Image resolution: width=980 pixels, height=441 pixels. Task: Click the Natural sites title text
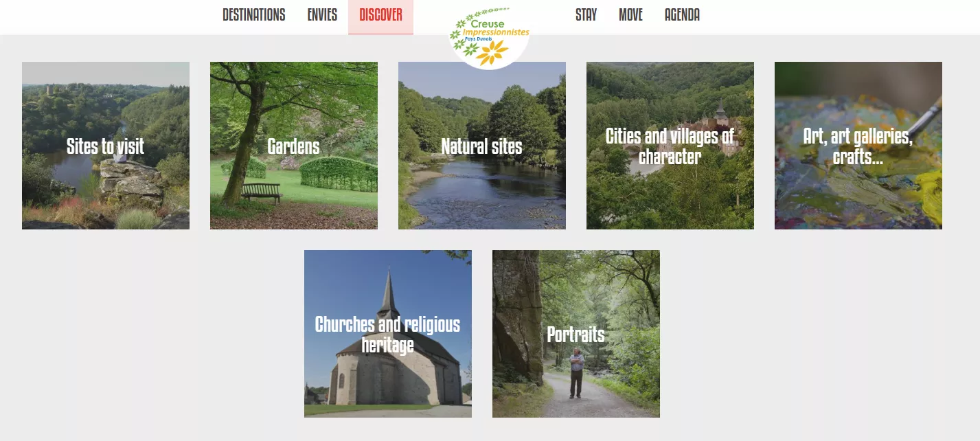click(482, 146)
